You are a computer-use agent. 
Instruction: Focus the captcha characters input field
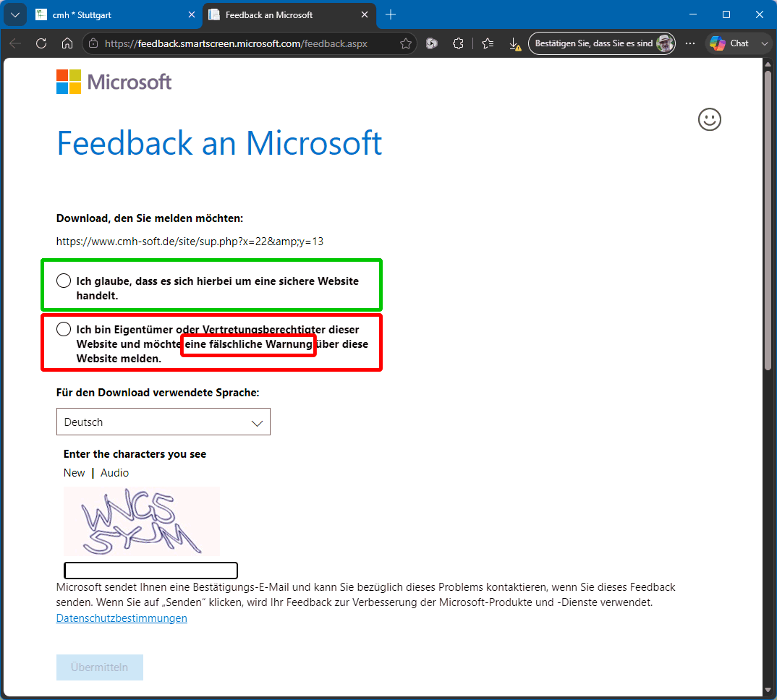pos(151,571)
